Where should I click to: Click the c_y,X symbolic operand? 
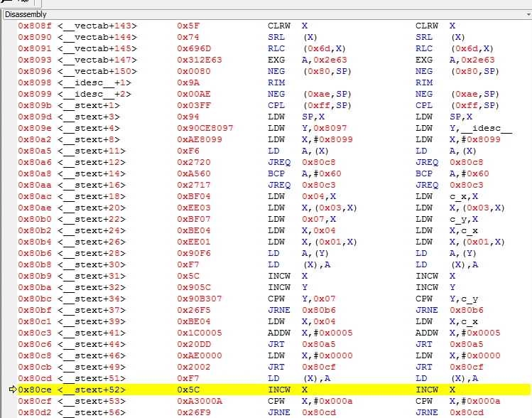[464, 219]
